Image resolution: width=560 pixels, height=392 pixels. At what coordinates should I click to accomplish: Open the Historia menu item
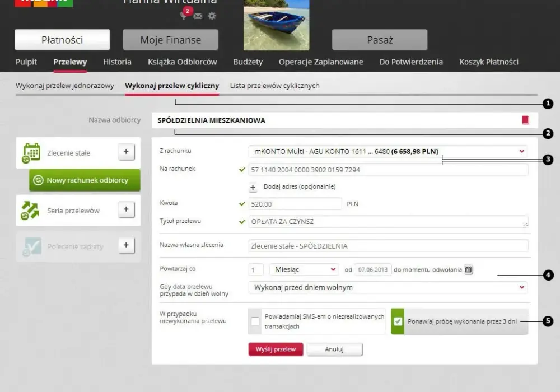point(117,62)
